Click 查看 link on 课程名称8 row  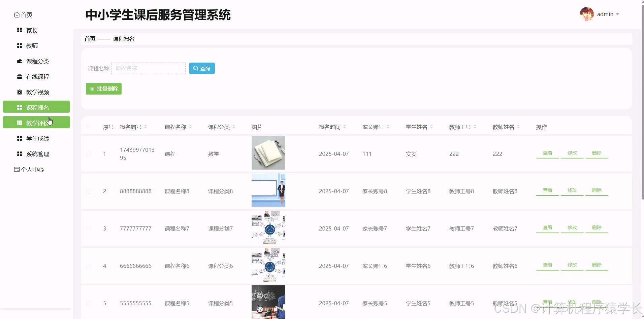(x=547, y=190)
